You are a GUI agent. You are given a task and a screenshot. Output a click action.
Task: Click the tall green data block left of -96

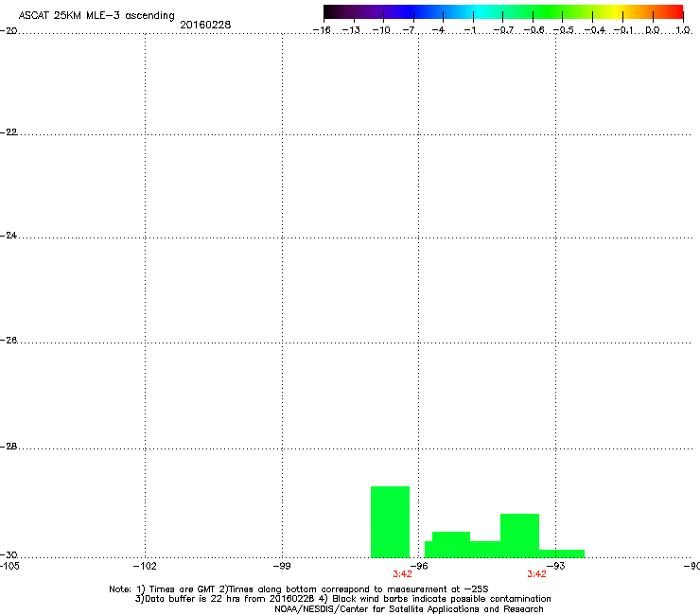390,521
